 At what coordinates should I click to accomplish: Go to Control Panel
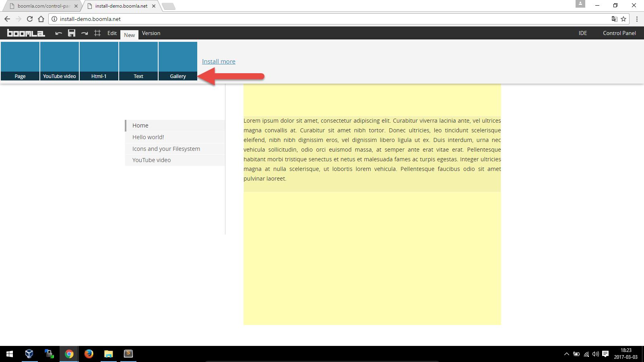(619, 33)
